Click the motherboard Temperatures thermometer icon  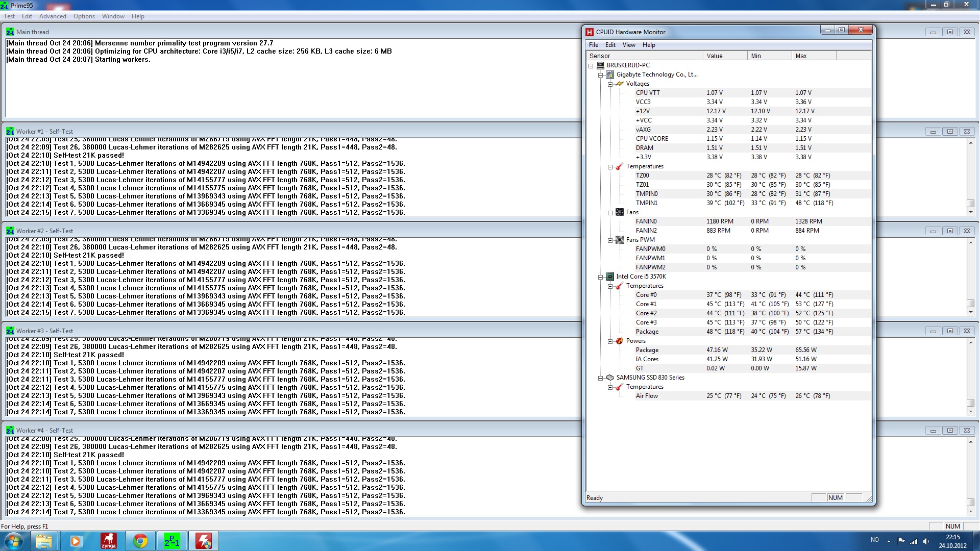pos(620,166)
